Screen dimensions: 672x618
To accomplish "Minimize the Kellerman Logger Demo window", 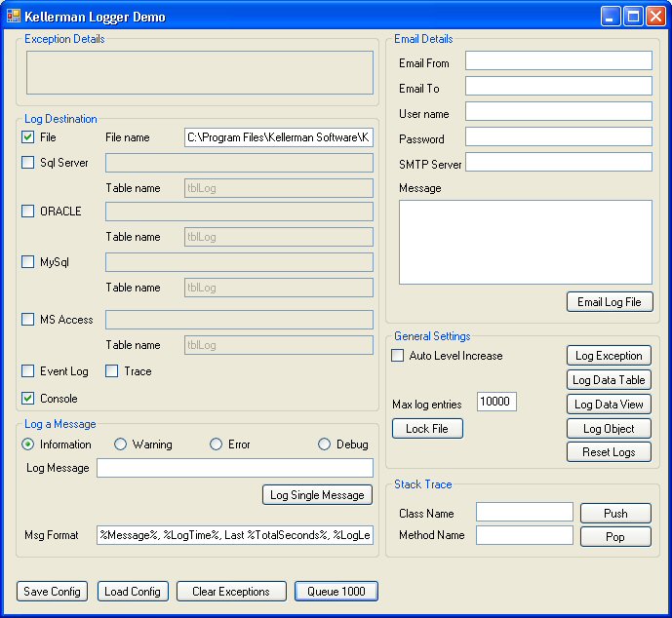I will point(611,17).
